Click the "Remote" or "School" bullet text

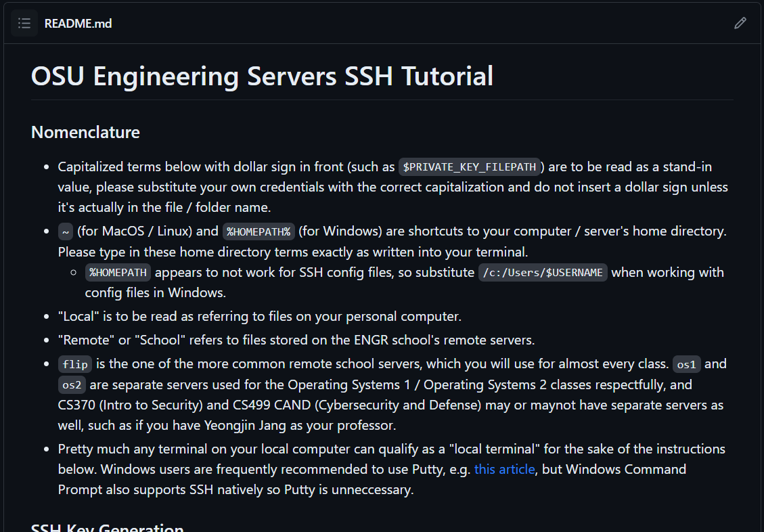pos(296,340)
